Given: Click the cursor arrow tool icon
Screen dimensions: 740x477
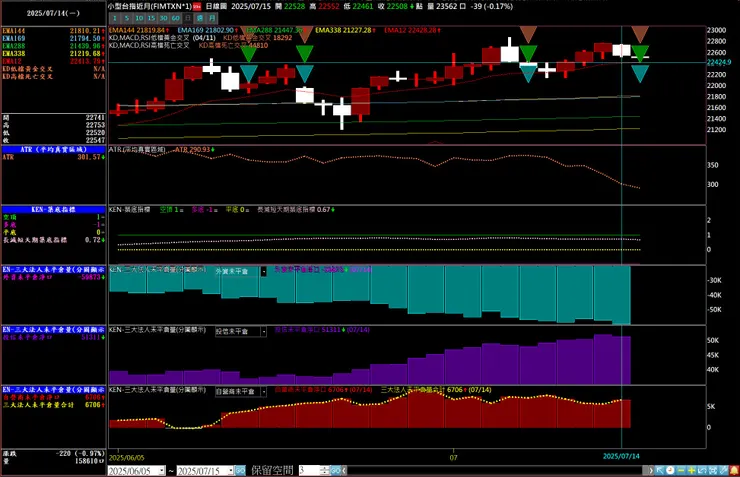Looking at the screenshot, I should 660,470.
